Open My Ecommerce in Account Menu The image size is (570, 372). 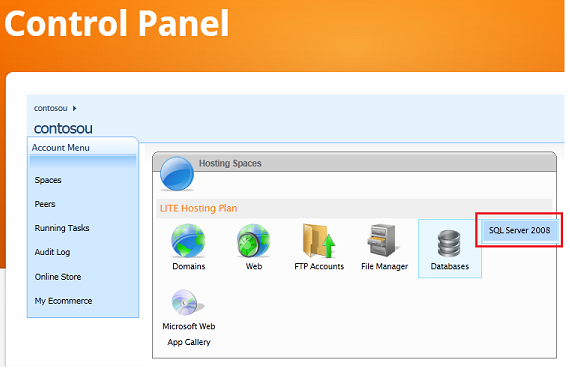click(x=64, y=301)
